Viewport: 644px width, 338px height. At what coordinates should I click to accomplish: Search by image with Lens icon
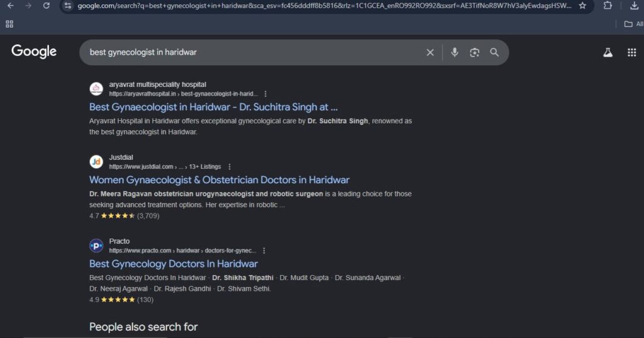(475, 53)
